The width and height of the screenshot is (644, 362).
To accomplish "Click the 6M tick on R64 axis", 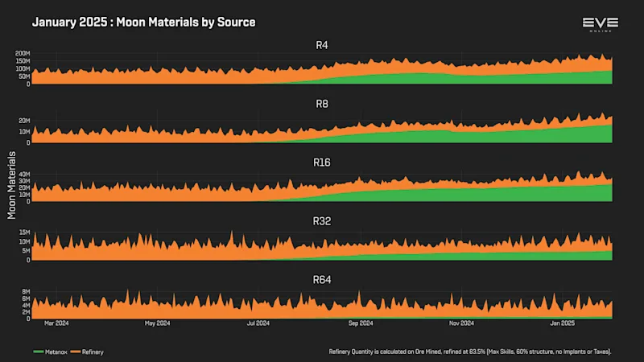I will (26, 298).
